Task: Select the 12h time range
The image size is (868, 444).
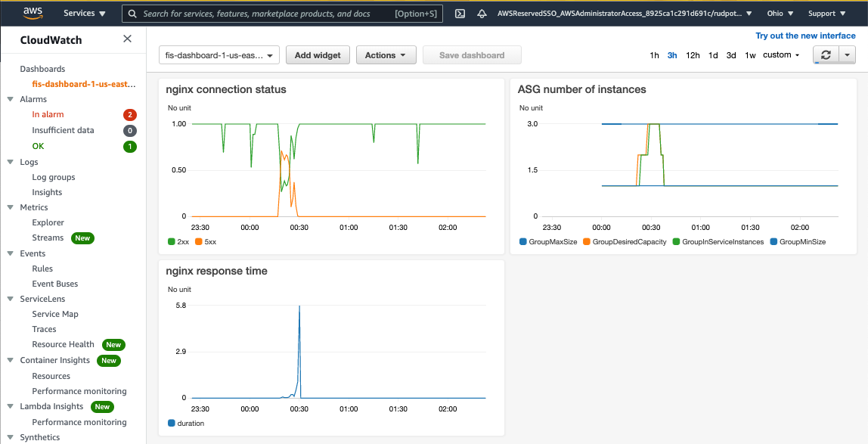Action: coord(693,54)
